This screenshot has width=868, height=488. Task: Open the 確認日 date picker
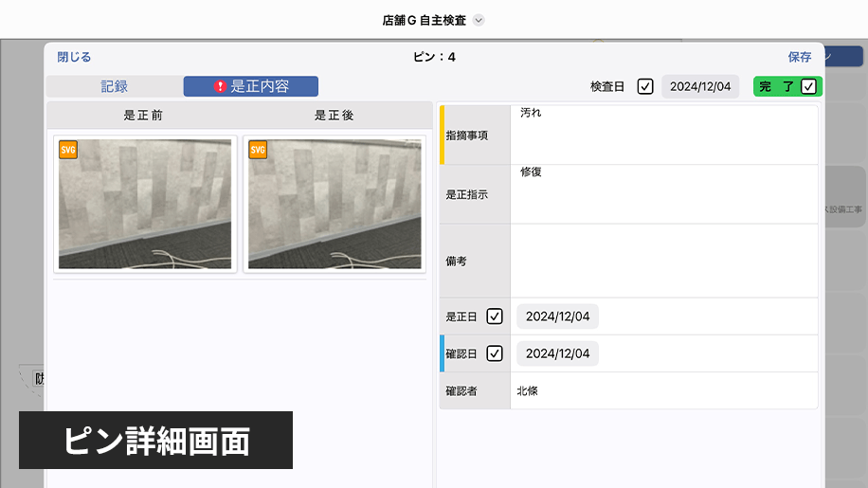557,353
